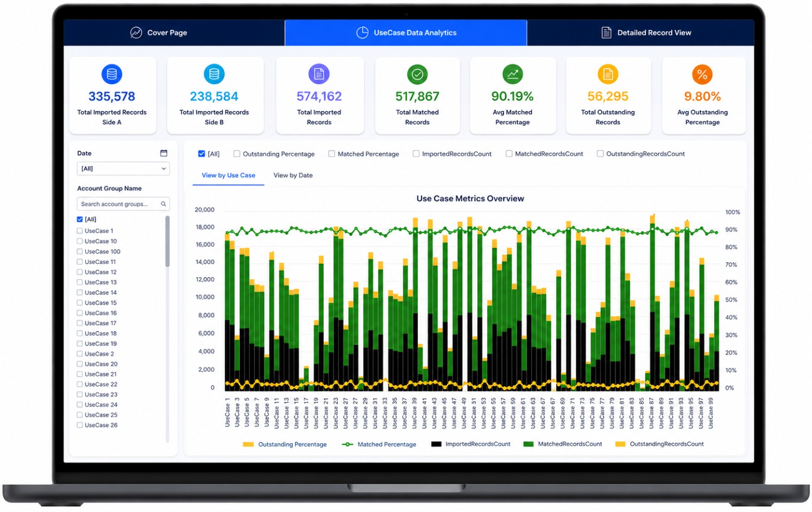Image resolution: width=812 pixels, height=512 pixels.
Task: Click the 517,867 Total Matched value
Action: tap(417, 97)
